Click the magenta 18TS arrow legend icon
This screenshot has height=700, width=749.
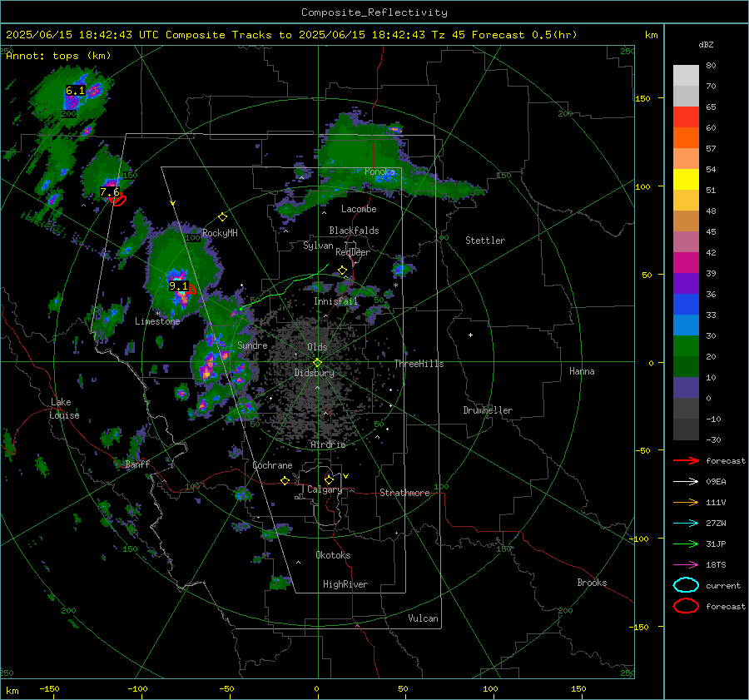tap(686, 565)
